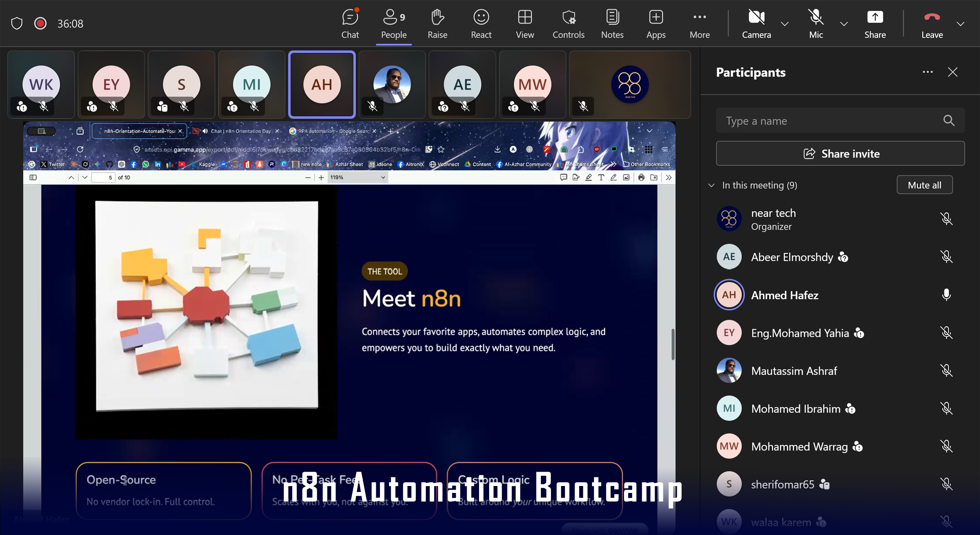Collapse the In this meeting list
The height and width of the screenshot is (535, 980).
[x=711, y=185]
